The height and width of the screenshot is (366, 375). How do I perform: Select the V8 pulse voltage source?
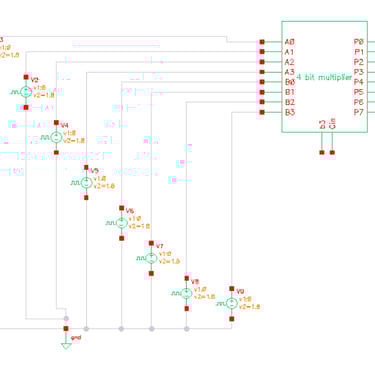click(x=186, y=293)
